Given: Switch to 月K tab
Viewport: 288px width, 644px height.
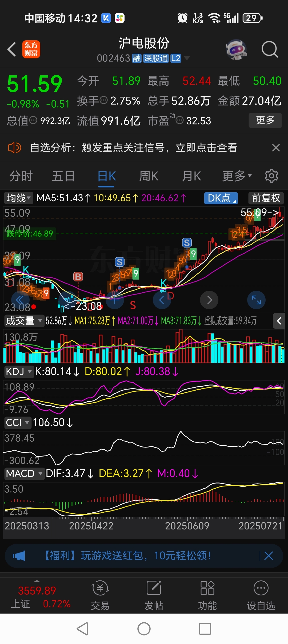Looking at the screenshot, I should tap(191, 176).
